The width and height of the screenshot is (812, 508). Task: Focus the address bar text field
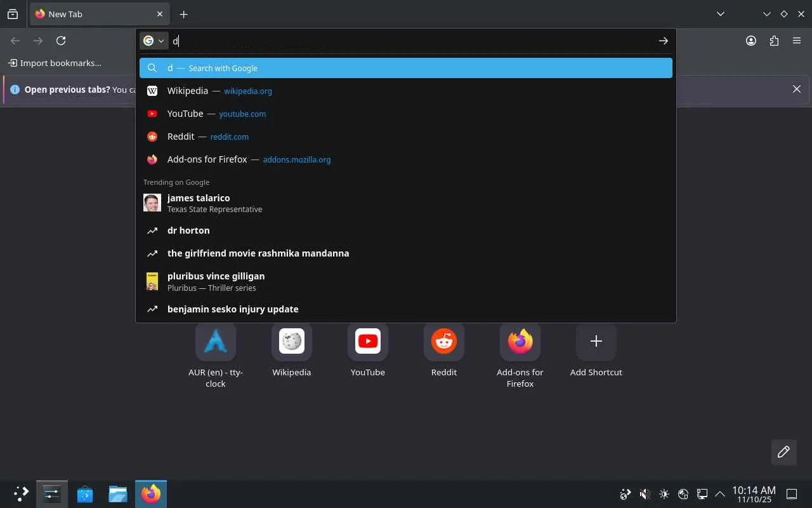[x=412, y=41]
